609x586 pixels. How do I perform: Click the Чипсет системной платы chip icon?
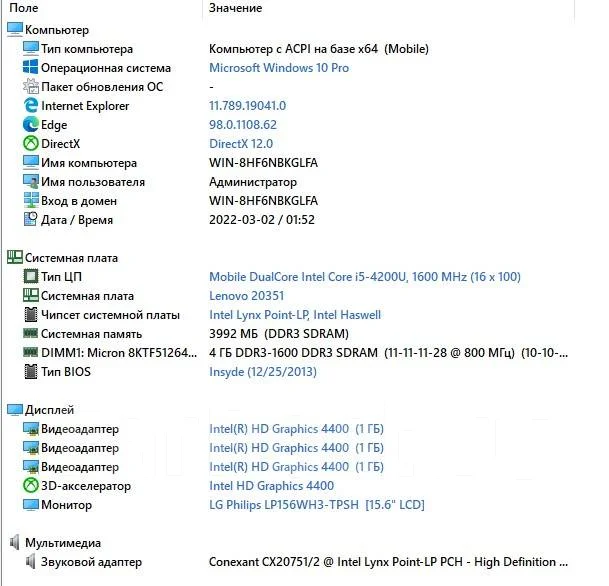click(31, 315)
